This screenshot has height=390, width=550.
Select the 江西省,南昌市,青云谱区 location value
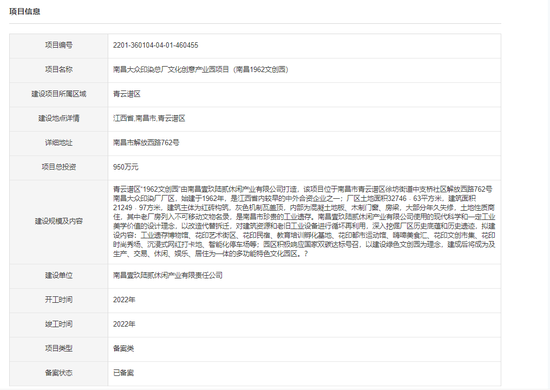pyautogui.click(x=149, y=118)
